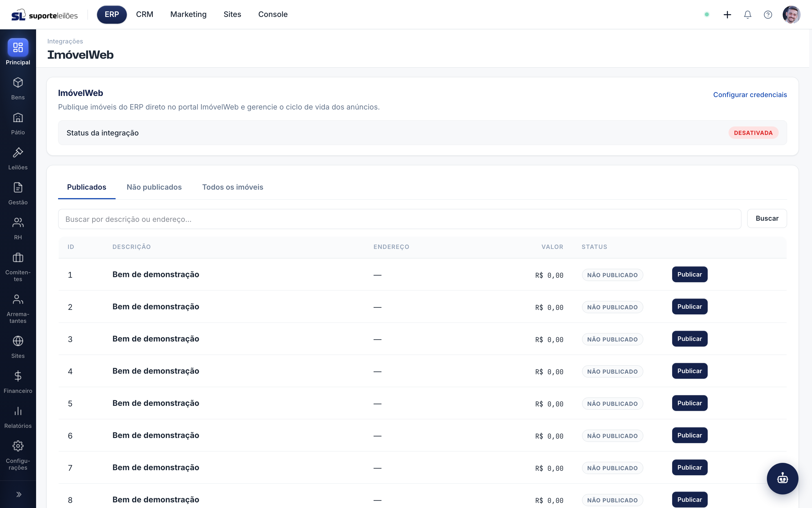812x508 pixels.
Task: Switch to the Não publicados tab
Action: [154, 187]
